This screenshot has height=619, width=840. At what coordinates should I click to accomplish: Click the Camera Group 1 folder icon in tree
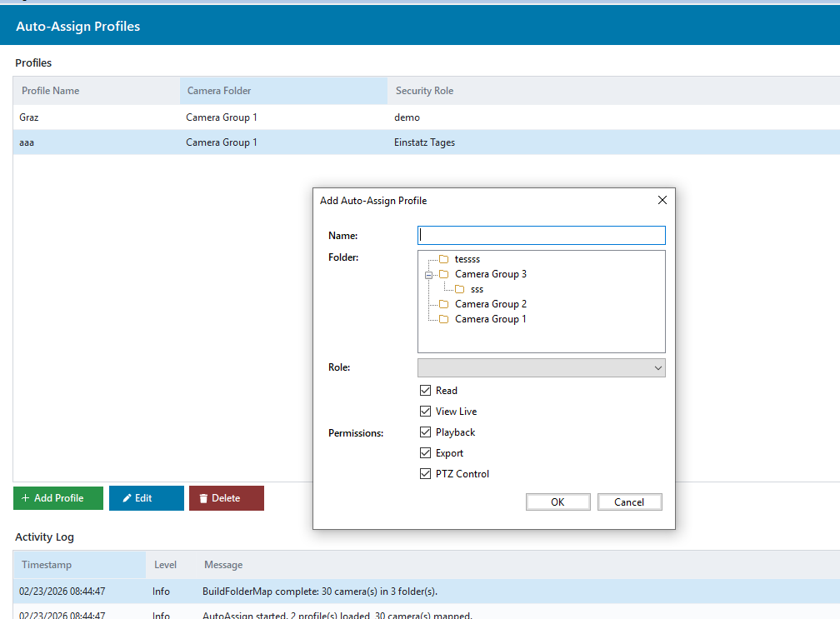pos(444,319)
